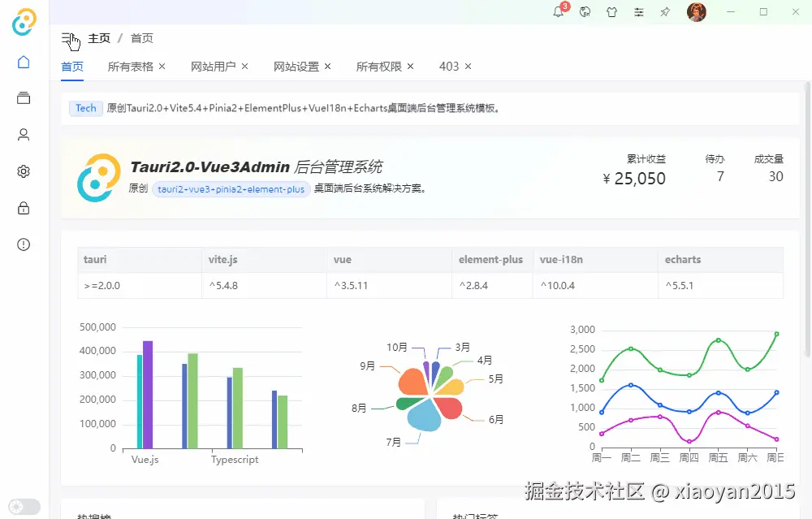Viewport: 812px width, 519px height.
Task: Click the tall purple bar for Vue.js
Action: [x=148, y=395]
